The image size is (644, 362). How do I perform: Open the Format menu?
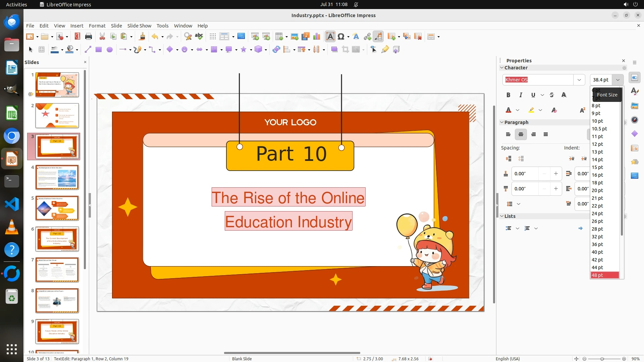pyautogui.click(x=97, y=25)
